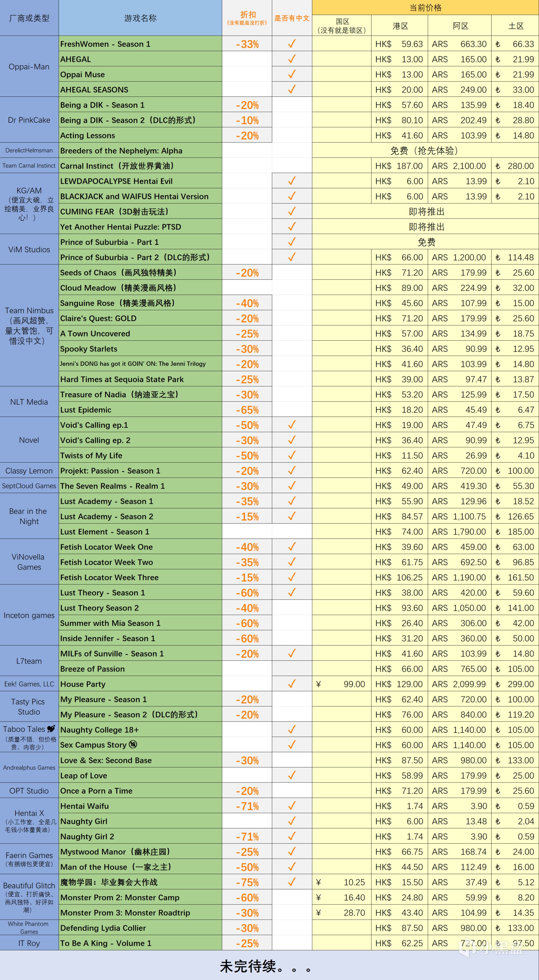Click the checkmark for Mystwood Manor
539x980 pixels.
tap(292, 851)
